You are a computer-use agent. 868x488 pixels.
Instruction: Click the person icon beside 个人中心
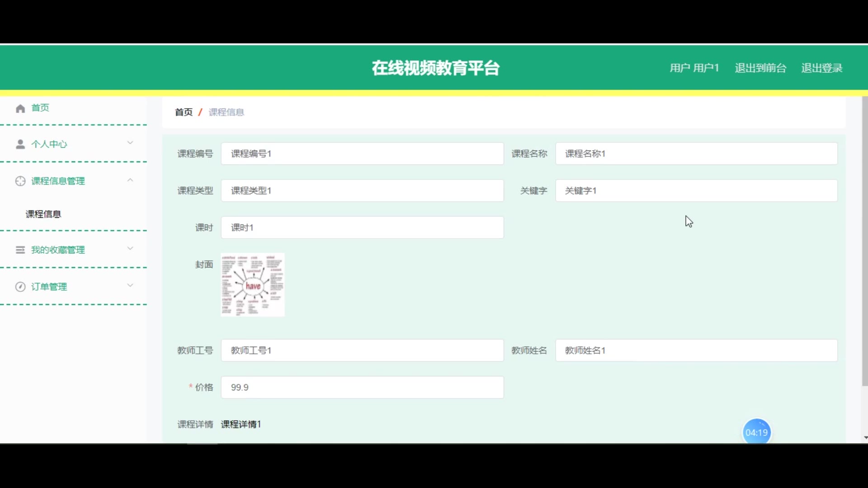[x=20, y=144]
